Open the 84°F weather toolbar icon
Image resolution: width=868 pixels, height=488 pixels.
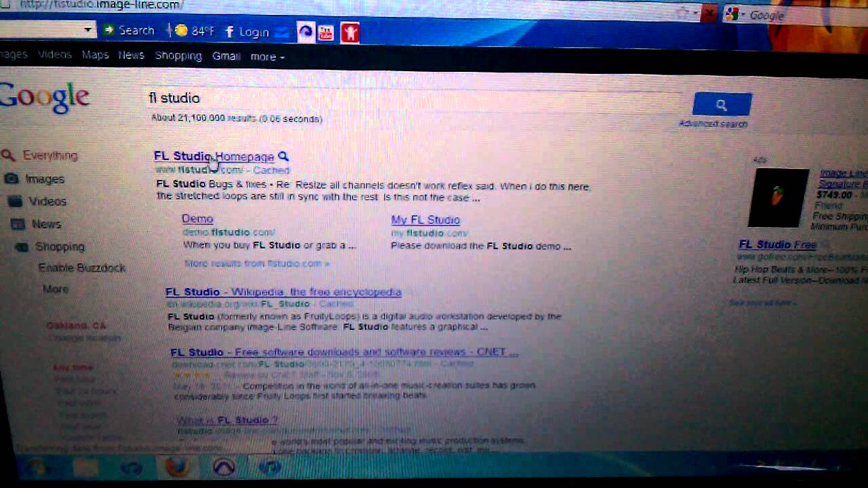coord(181,30)
